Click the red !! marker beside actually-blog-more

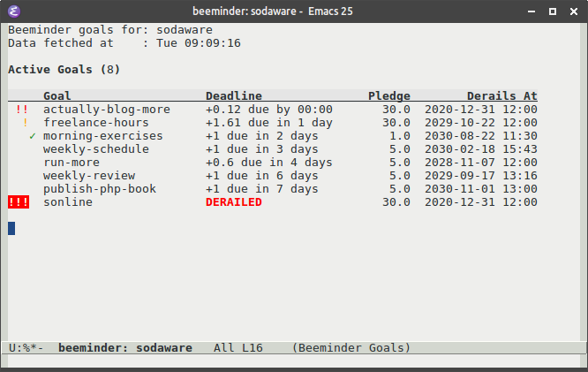click(22, 110)
